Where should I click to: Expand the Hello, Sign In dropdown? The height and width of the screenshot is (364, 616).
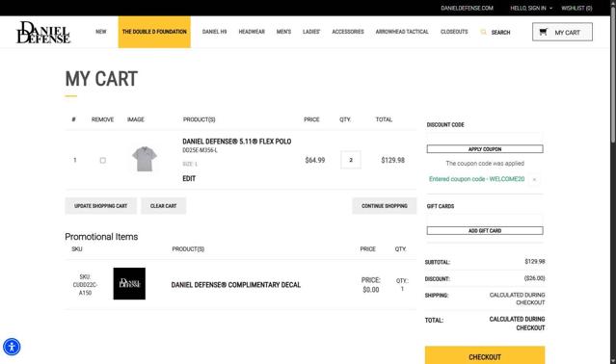coord(531,8)
